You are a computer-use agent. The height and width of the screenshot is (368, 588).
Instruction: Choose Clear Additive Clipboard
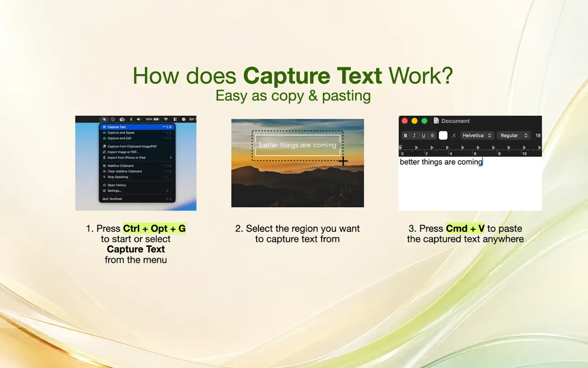click(137, 171)
